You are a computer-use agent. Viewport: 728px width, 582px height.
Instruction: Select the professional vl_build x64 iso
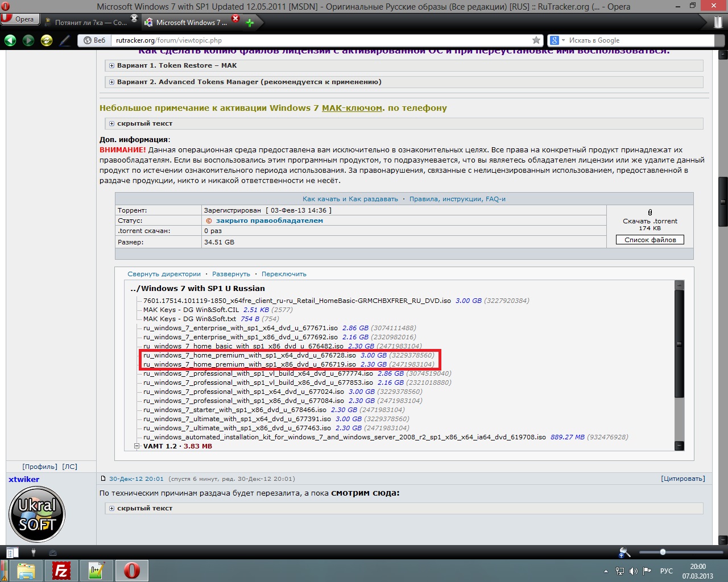pos(258,373)
